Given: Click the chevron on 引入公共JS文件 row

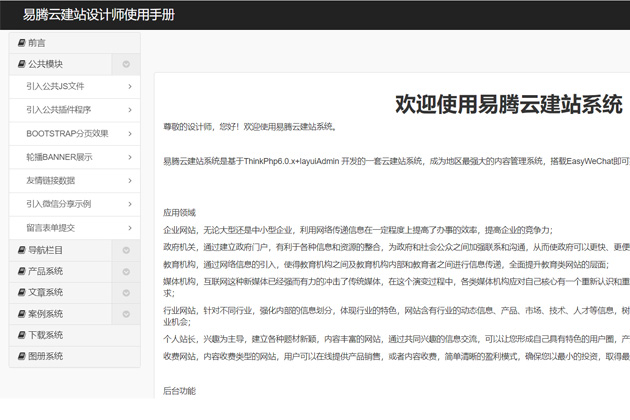Looking at the screenshot, I should point(130,86).
